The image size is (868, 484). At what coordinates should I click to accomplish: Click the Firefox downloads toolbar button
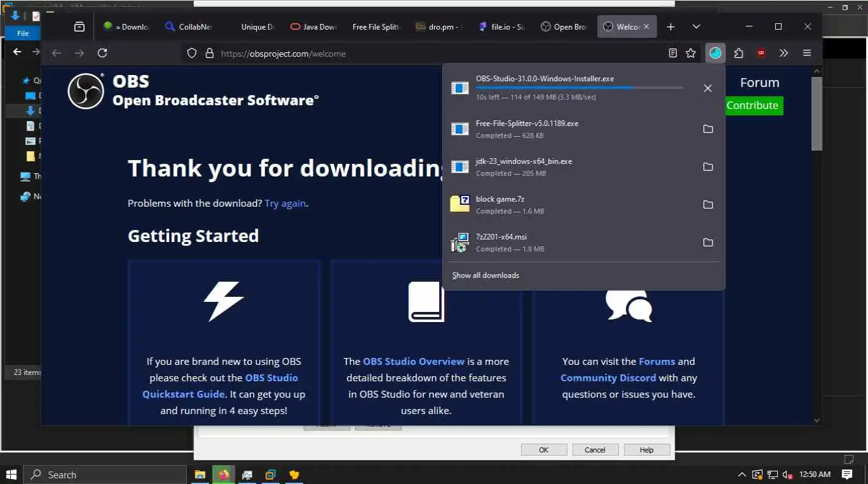point(715,54)
